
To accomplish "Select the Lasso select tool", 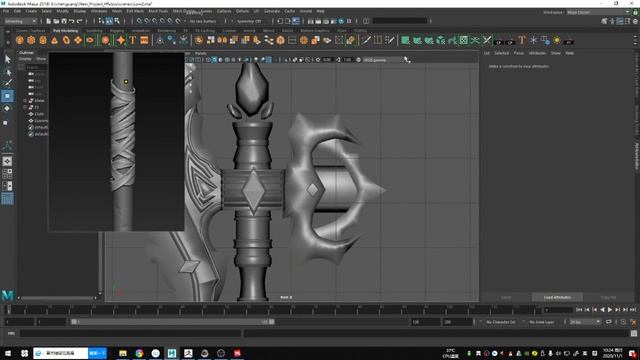I will pyautogui.click(x=7, y=72).
